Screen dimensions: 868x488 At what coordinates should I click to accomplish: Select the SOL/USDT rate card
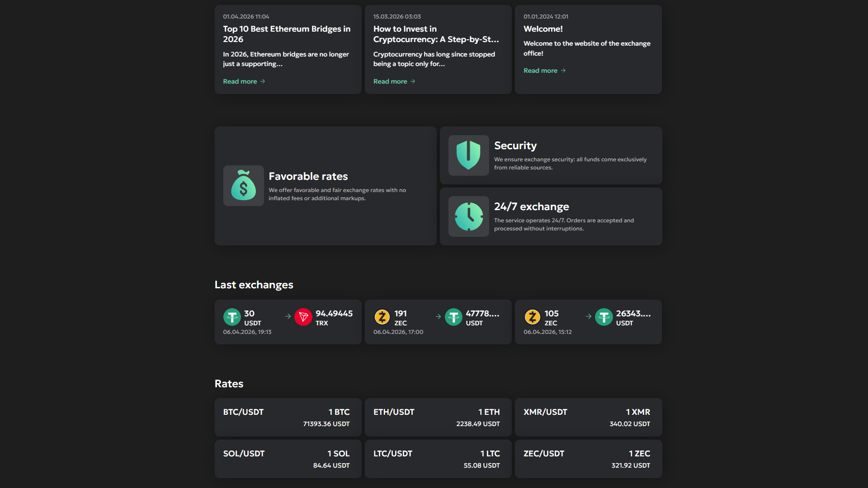(288, 459)
